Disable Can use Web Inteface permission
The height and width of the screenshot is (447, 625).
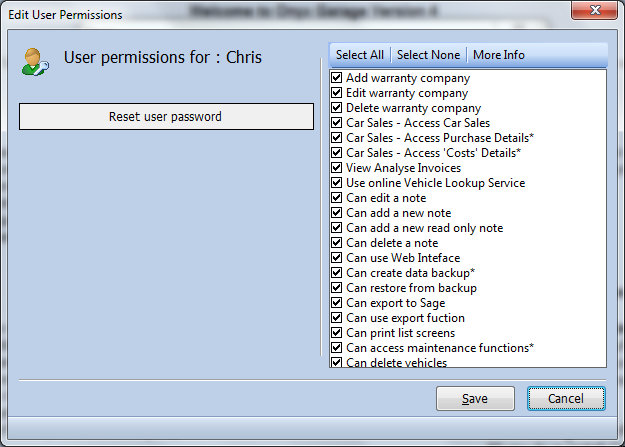[x=336, y=258]
